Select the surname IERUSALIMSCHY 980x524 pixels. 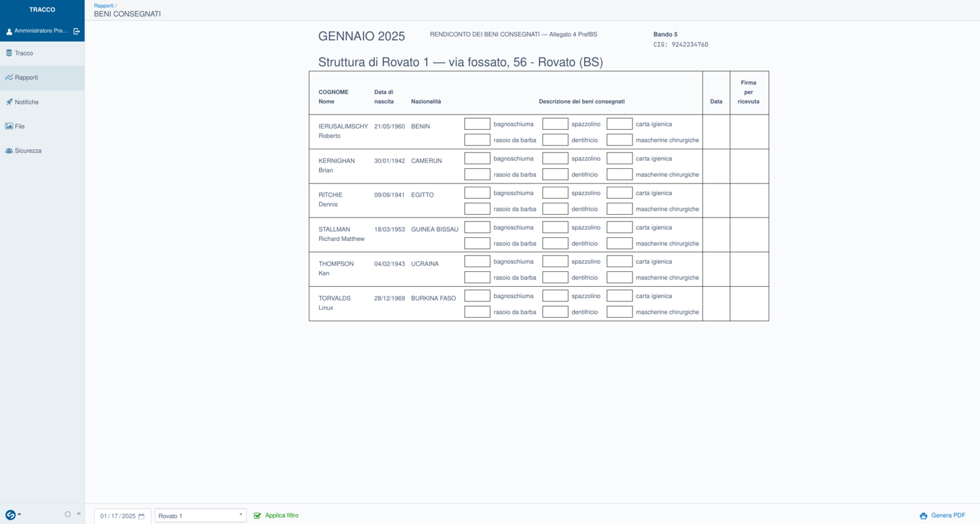pos(343,126)
